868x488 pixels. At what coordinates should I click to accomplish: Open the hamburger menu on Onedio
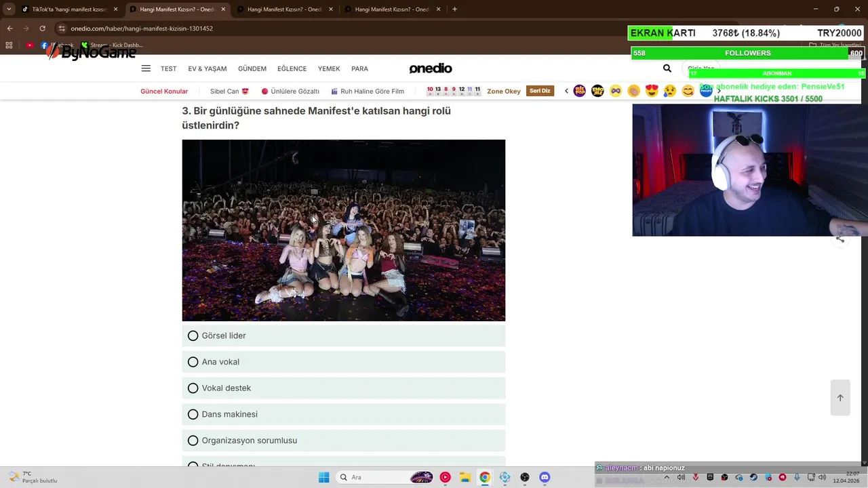point(146,68)
